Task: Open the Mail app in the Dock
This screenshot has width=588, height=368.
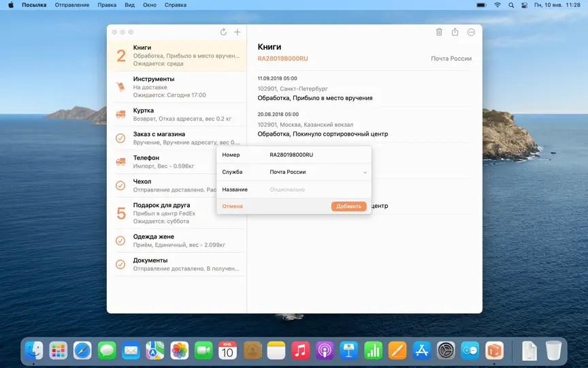Action: click(x=131, y=351)
